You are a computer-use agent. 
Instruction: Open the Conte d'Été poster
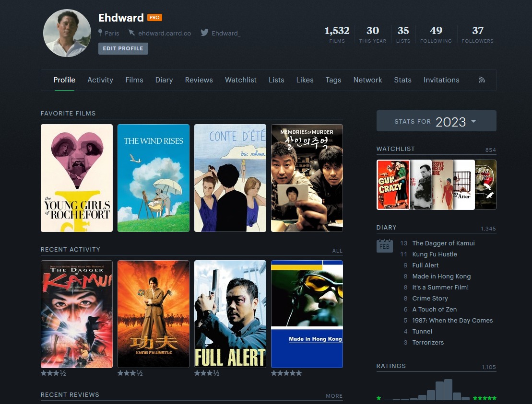point(230,178)
